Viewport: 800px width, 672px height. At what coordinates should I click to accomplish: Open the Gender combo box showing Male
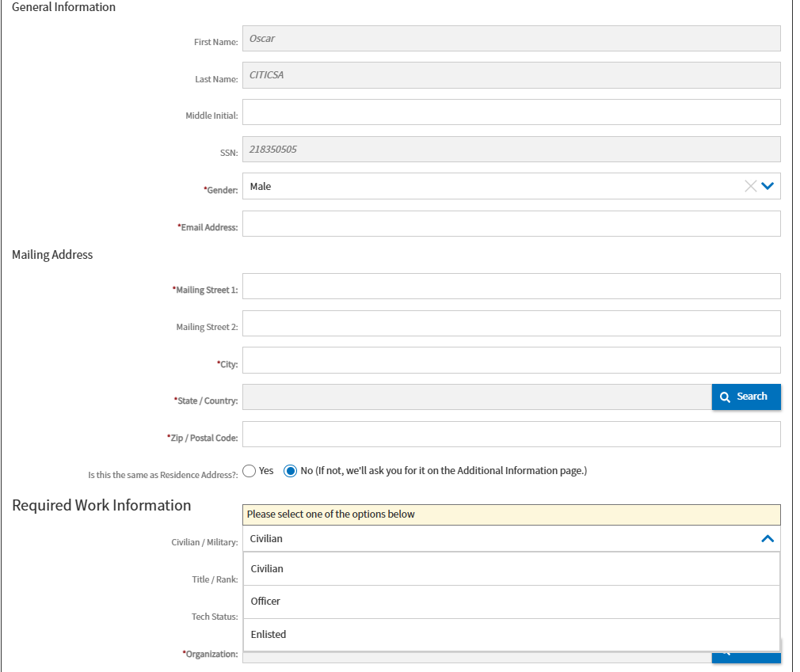[x=491, y=187]
